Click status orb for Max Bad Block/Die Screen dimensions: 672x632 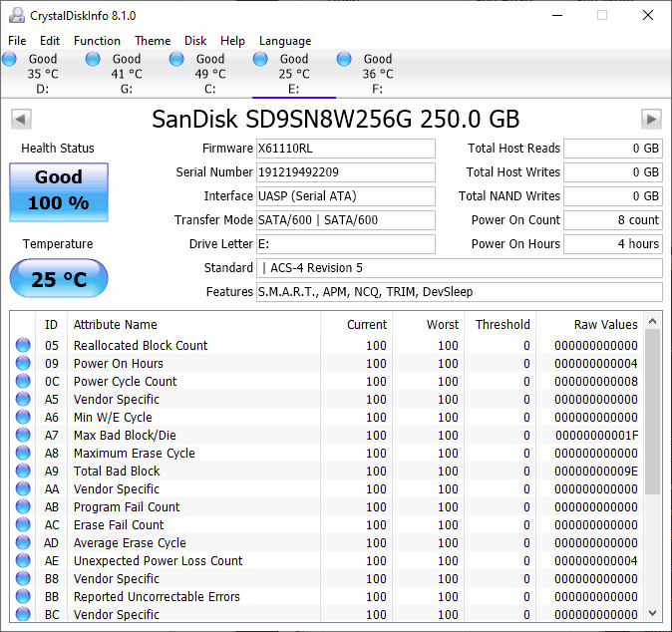[23, 435]
